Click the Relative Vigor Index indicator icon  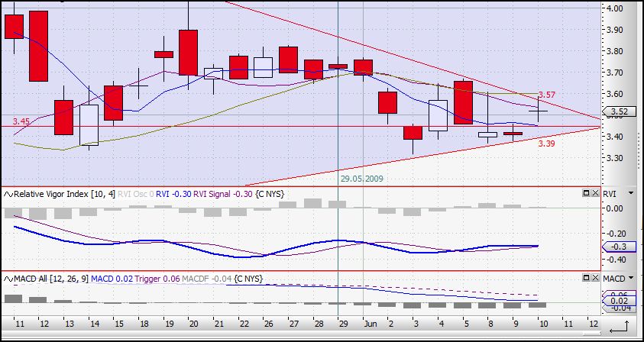click(x=8, y=194)
